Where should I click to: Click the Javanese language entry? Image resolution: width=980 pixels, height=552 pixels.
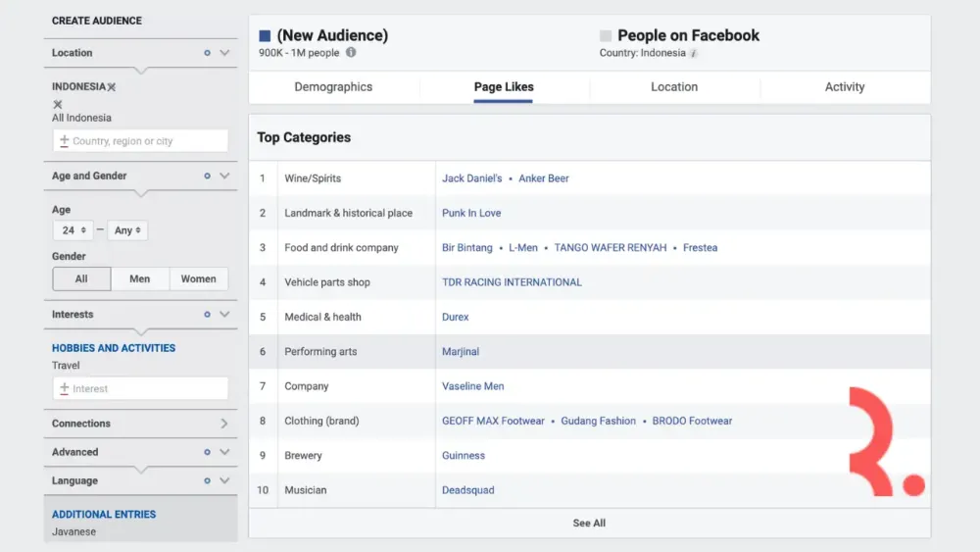[73, 532]
